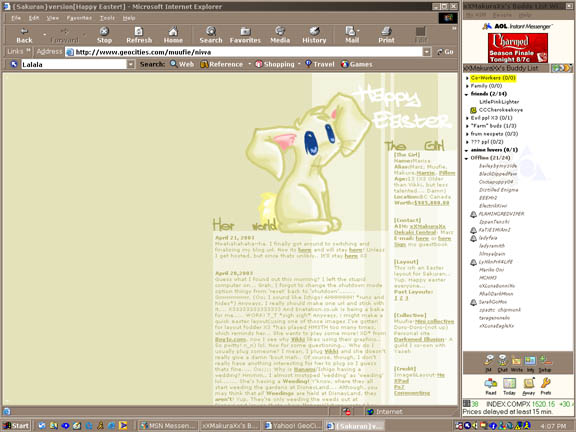The image size is (576, 432).
Task: Click the Forward navigation button
Action: pyautogui.click(x=64, y=35)
